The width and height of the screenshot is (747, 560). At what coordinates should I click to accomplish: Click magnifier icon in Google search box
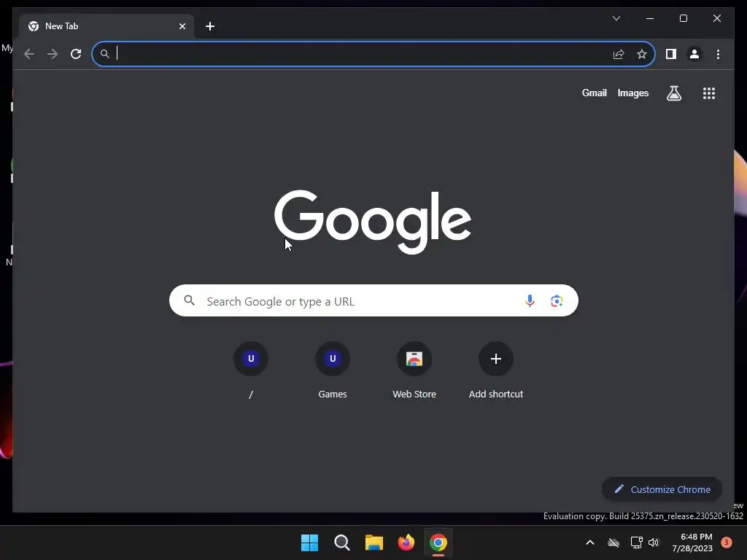pyautogui.click(x=189, y=300)
